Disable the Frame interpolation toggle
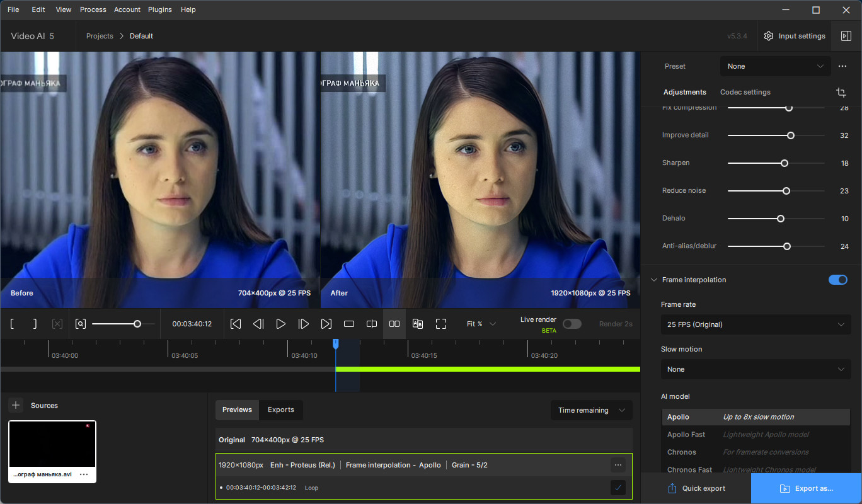 pyautogui.click(x=837, y=280)
